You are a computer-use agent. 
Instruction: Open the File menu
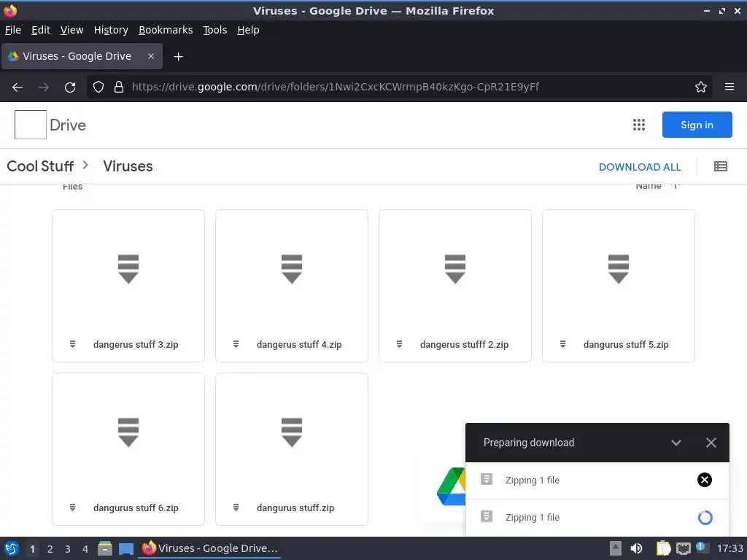(x=13, y=30)
